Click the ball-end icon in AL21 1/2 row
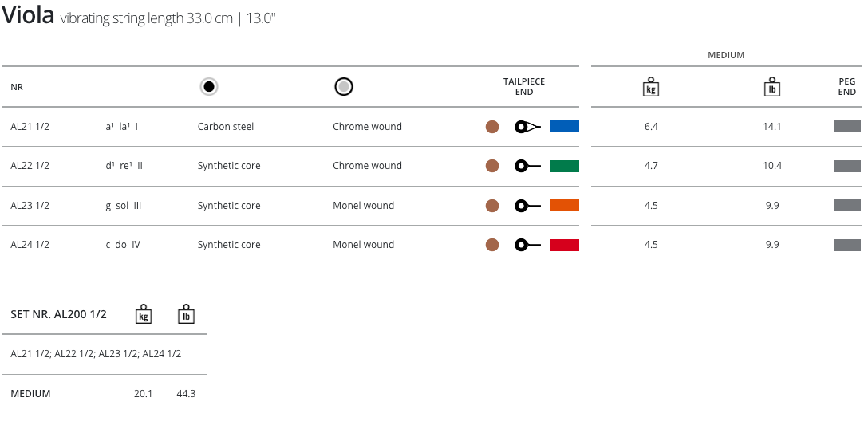868x441 pixels. 527,127
